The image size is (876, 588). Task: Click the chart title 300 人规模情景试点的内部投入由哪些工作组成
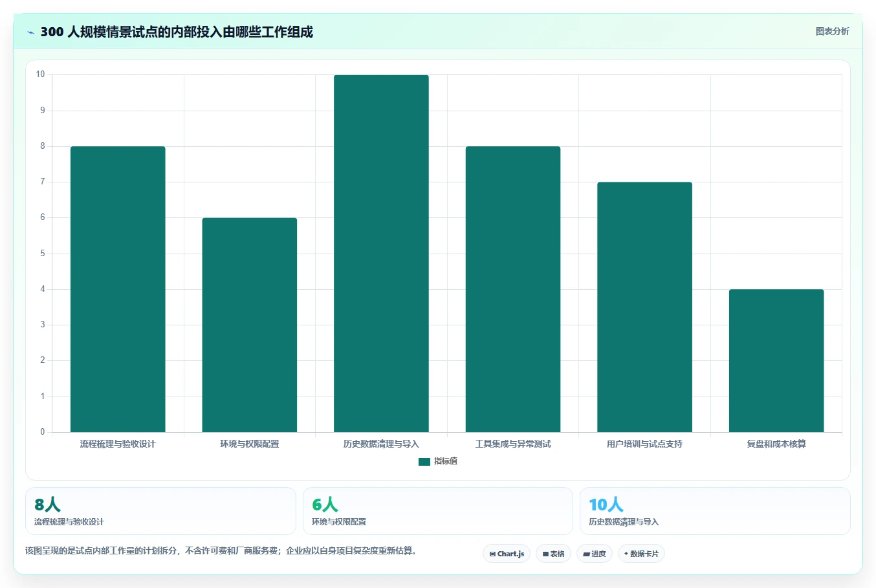(x=177, y=32)
